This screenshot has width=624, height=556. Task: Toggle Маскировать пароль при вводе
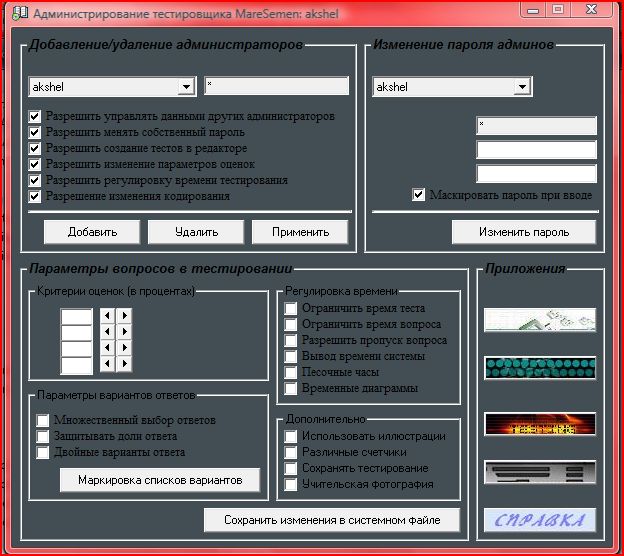click(x=419, y=195)
